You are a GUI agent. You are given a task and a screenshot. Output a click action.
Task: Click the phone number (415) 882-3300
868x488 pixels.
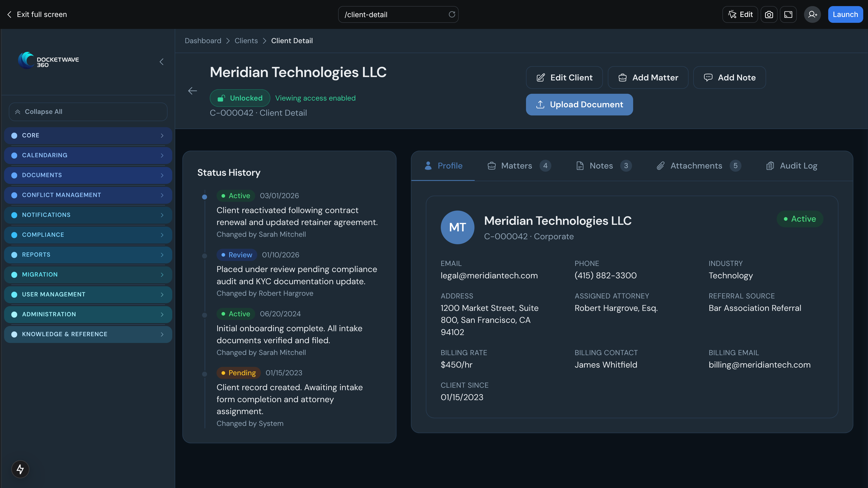606,275
